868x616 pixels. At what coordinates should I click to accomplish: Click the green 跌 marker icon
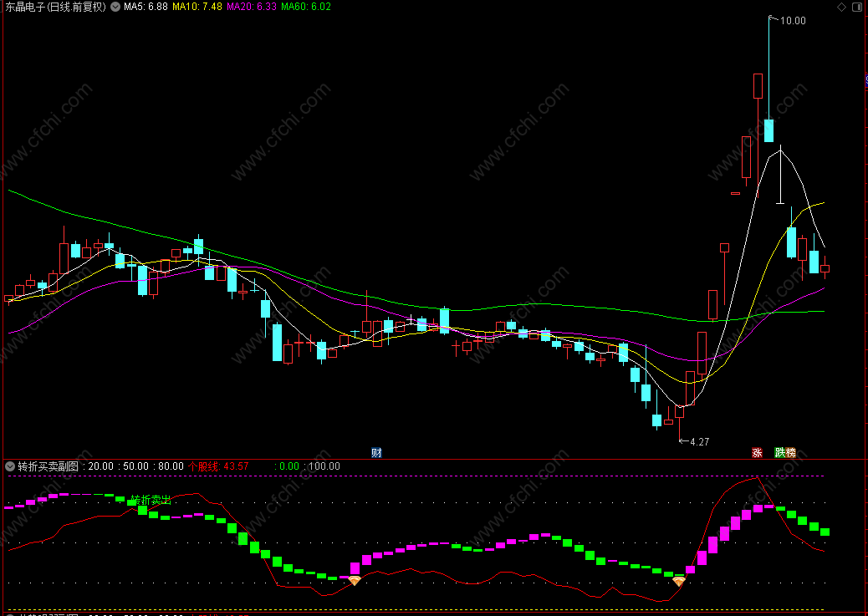pos(780,453)
